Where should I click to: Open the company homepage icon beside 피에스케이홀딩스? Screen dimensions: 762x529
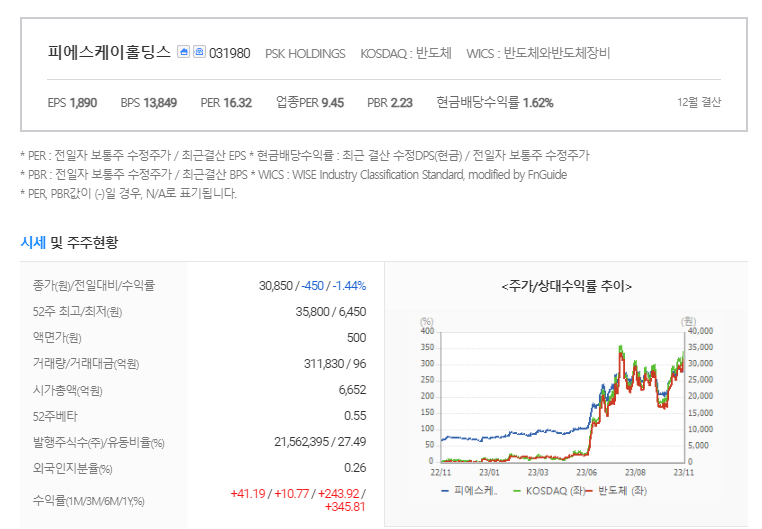click(x=183, y=51)
